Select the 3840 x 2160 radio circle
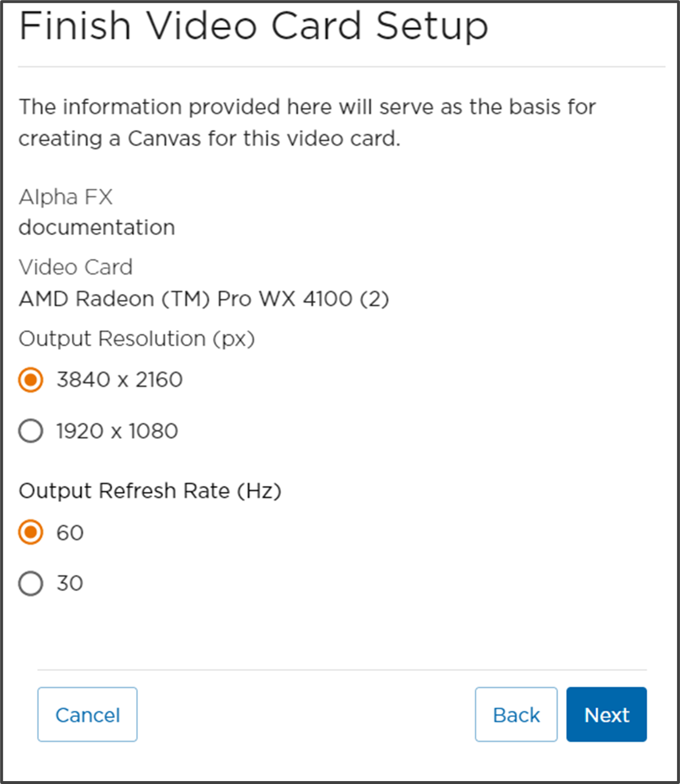The image size is (680, 784). coord(31,380)
